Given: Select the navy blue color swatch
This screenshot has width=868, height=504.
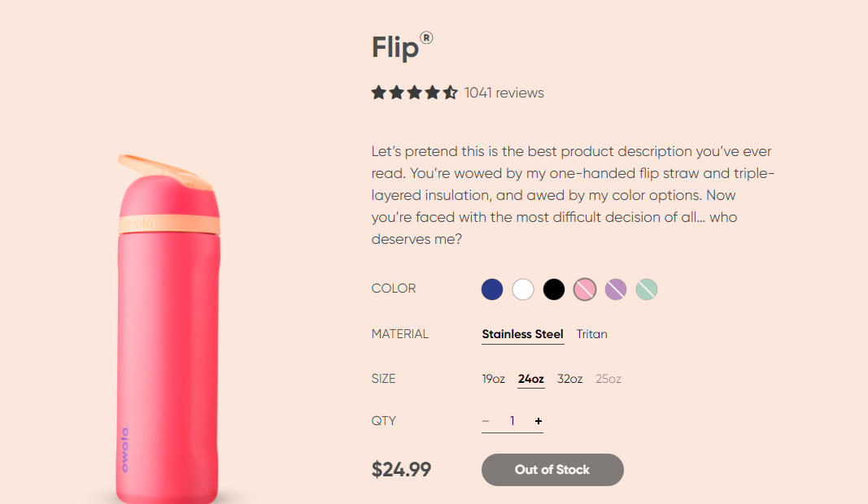Looking at the screenshot, I should coord(492,289).
